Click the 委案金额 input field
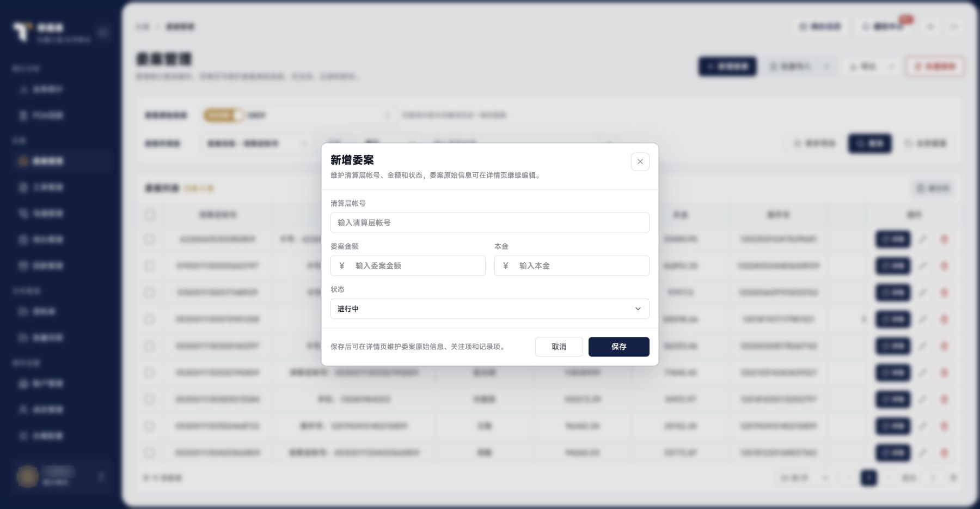The height and width of the screenshot is (509, 980). click(x=408, y=265)
